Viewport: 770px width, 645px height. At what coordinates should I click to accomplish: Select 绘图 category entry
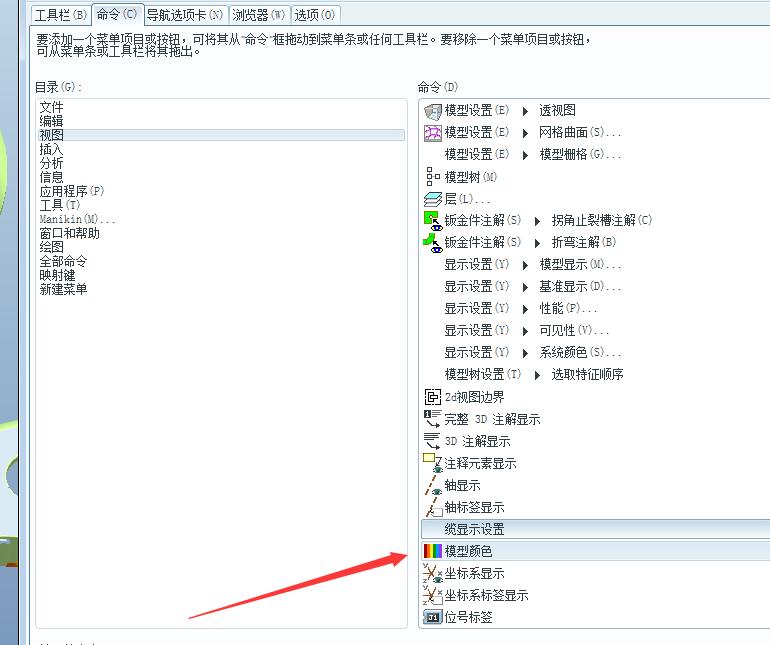(52, 247)
